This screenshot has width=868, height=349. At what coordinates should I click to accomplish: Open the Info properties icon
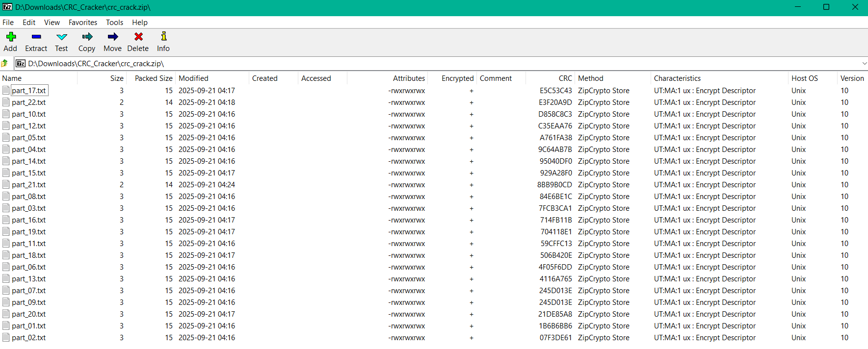(x=163, y=37)
